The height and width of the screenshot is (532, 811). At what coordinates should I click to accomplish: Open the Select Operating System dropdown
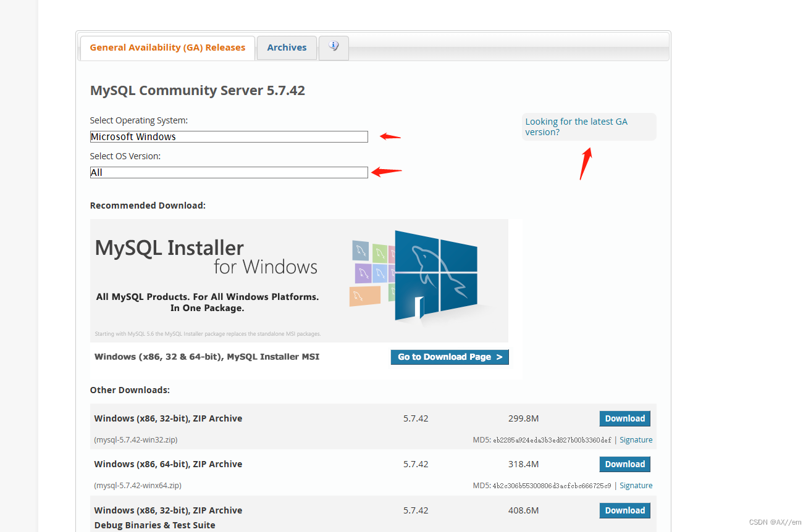click(229, 136)
